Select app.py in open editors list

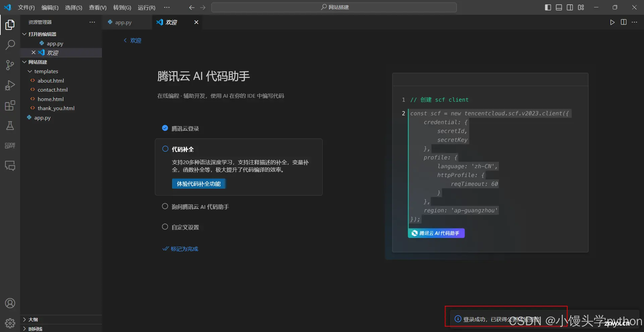(x=61, y=43)
